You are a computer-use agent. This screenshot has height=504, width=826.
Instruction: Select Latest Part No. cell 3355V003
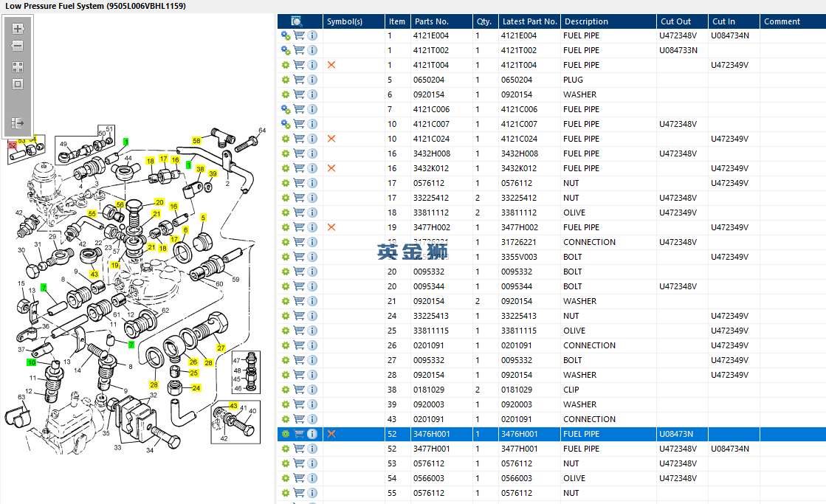tap(529, 257)
